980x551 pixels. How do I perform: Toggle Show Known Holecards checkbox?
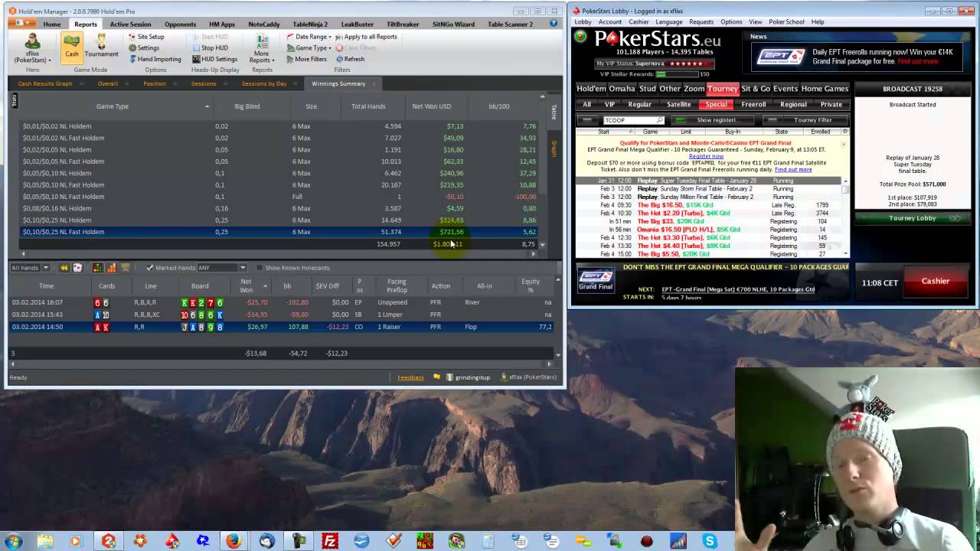(x=260, y=268)
